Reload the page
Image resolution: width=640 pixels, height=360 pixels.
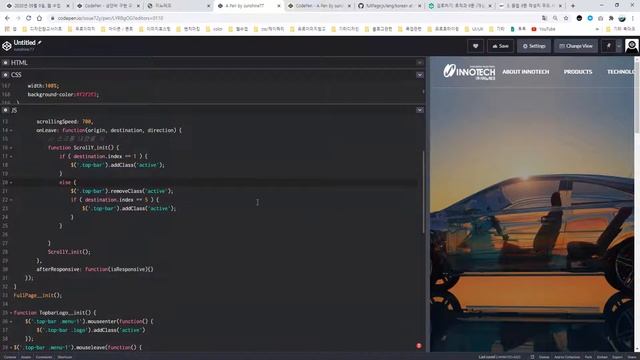coord(29,18)
